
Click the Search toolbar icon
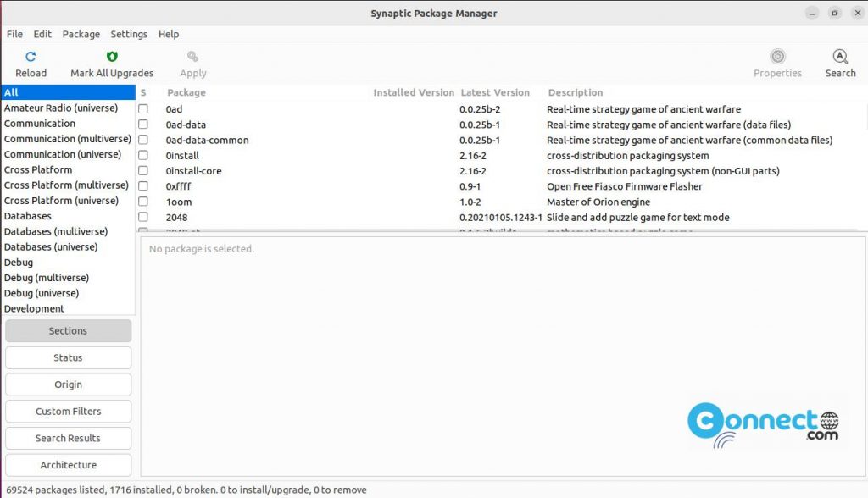click(x=839, y=59)
